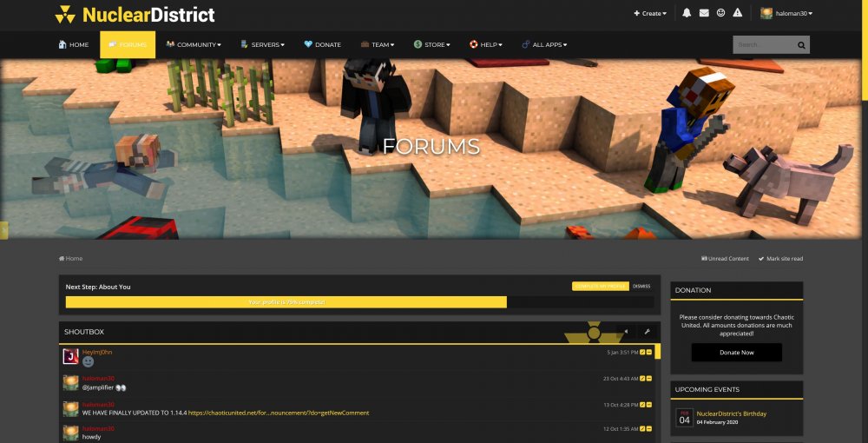Expand the Servers menu
868x443 pixels.
click(262, 45)
